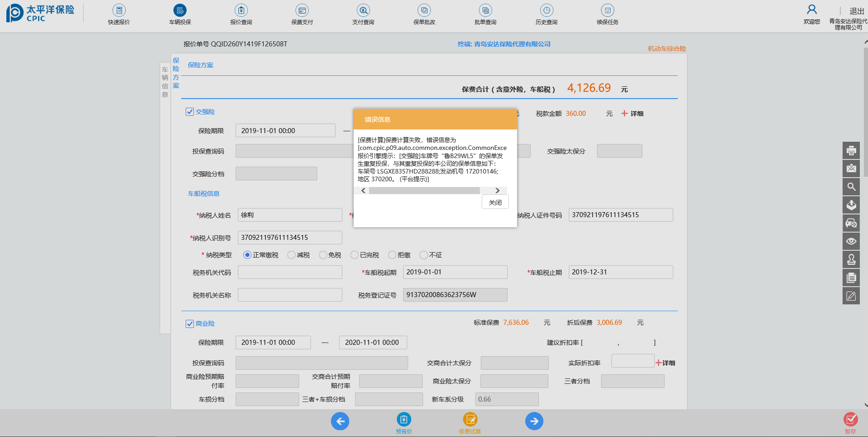This screenshot has height=437, width=868.
Task: Click the 历史查询 history query icon
Action: 546,11
